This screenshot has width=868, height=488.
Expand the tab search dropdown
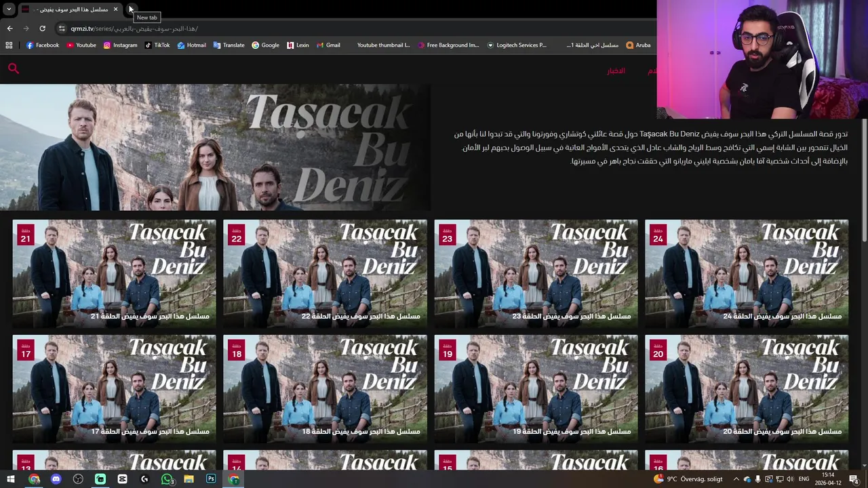tap(9, 9)
